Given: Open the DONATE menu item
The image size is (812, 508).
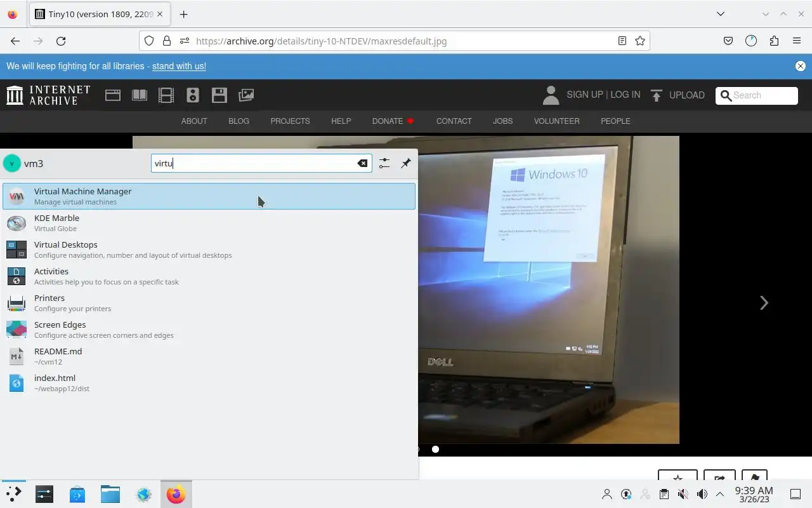Looking at the screenshot, I should pyautogui.click(x=393, y=121).
